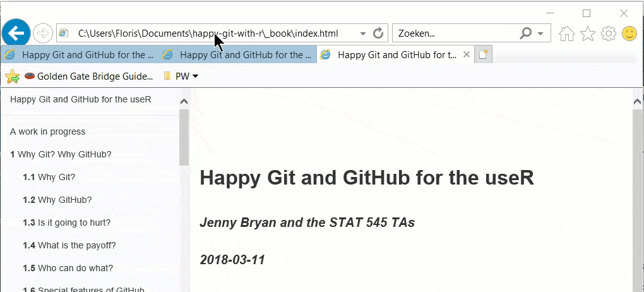
Task: Click the smiley feedback icon
Action: [629, 33]
